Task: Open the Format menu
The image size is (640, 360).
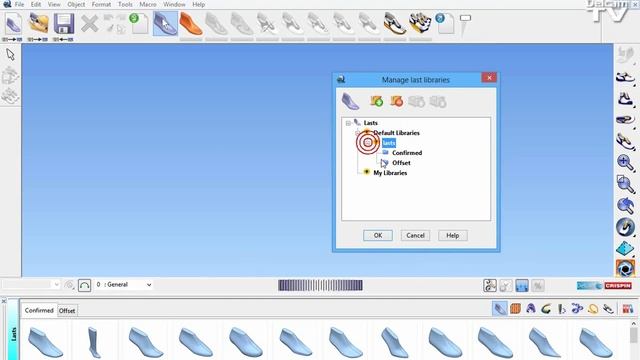Action: (x=101, y=4)
